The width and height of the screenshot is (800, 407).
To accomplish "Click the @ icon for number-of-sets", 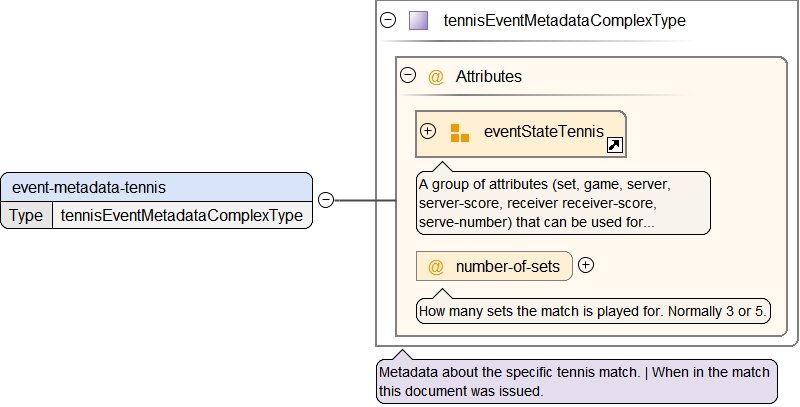I will (x=436, y=266).
